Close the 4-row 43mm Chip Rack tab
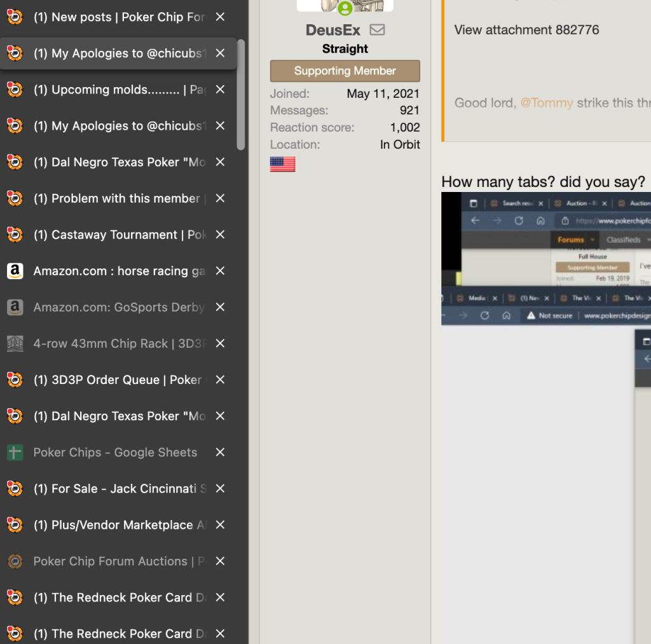This screenshot has width=651, height=644. coord(220,343)
